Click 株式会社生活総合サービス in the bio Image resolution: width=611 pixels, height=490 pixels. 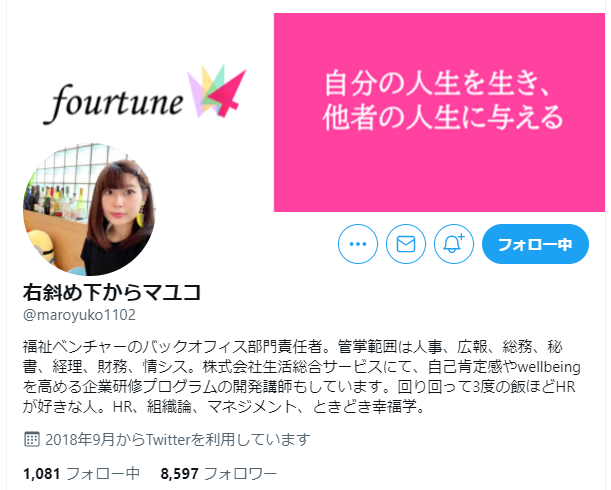coord(292,367)
